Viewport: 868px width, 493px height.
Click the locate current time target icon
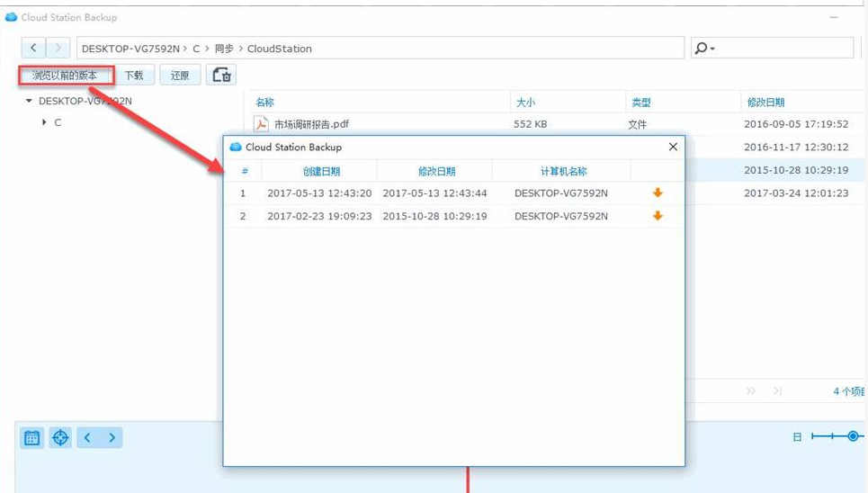coord(60,438)
